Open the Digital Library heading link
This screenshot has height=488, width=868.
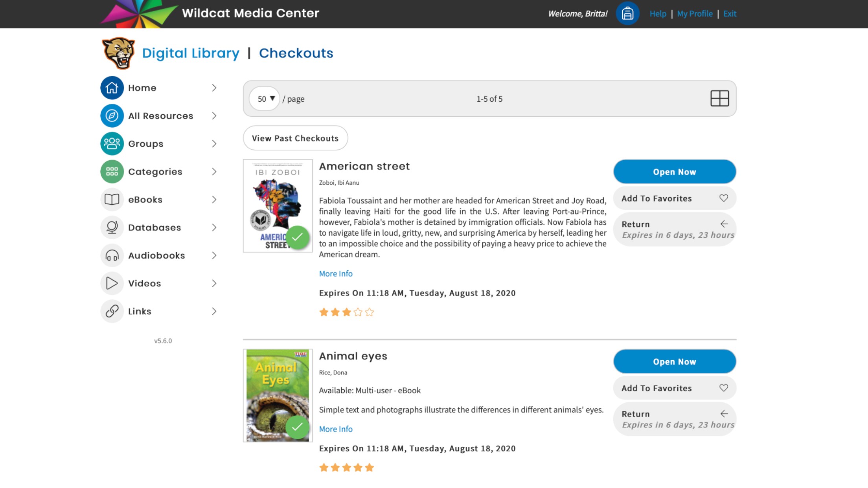(x=191, y=53)
